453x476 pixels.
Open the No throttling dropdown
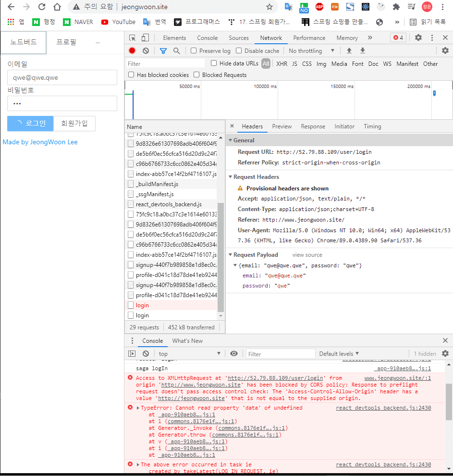pyautogui.click(x=311, y=50)
